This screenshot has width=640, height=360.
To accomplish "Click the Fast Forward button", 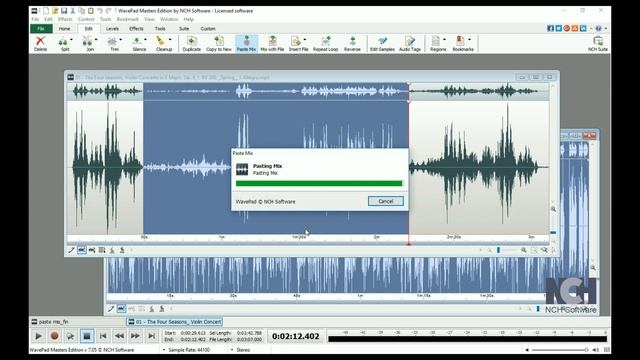I will coord(135,336).
